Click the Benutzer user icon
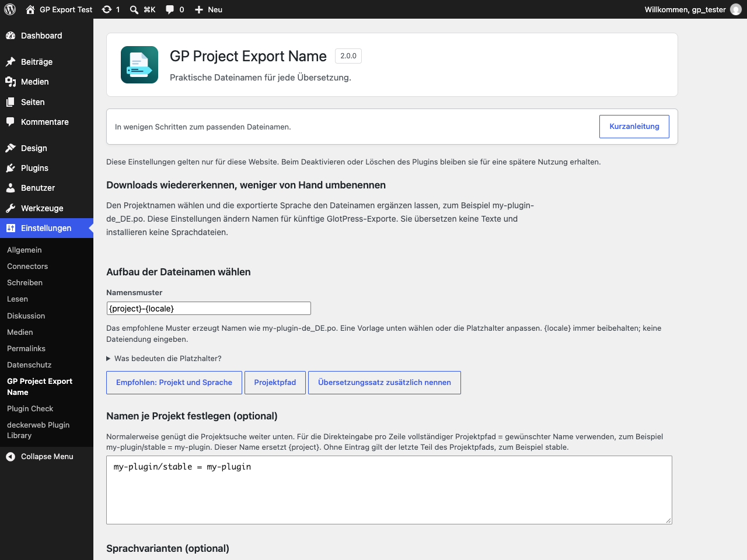 (11, 188)
